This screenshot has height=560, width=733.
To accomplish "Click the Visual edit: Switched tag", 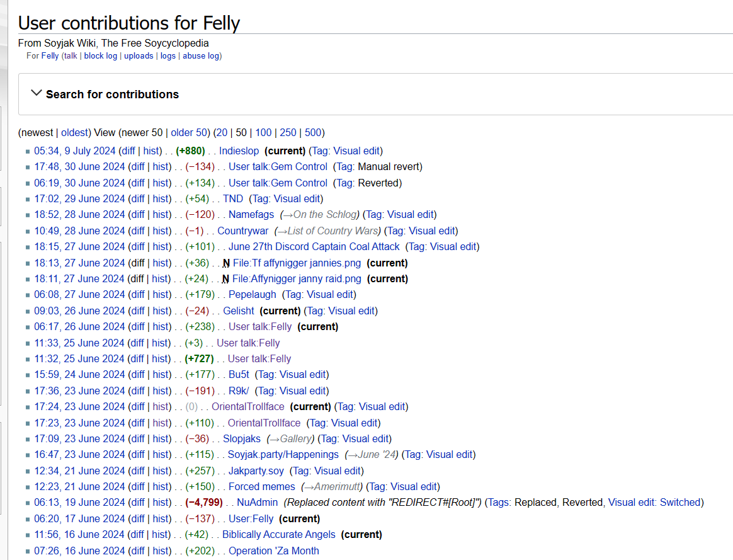I will (654, 503).
